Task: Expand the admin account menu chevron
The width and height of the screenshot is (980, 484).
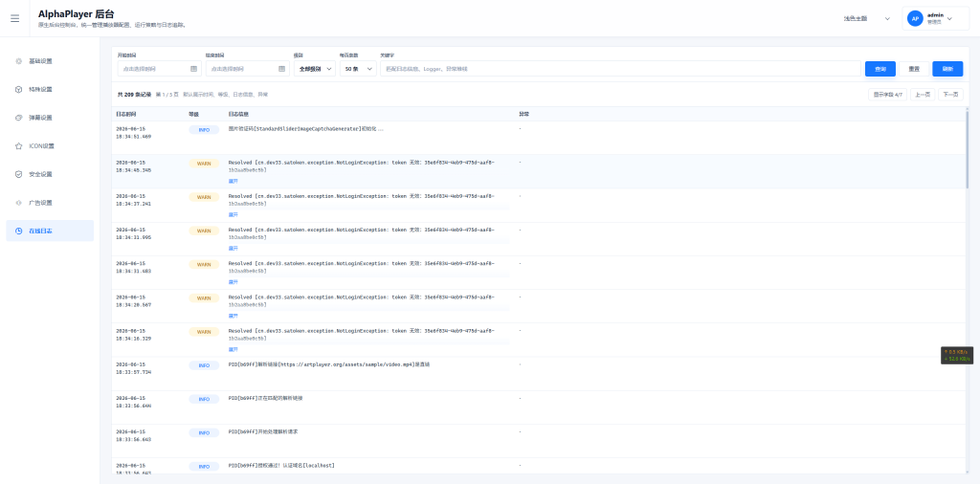Action: (949, 19)
